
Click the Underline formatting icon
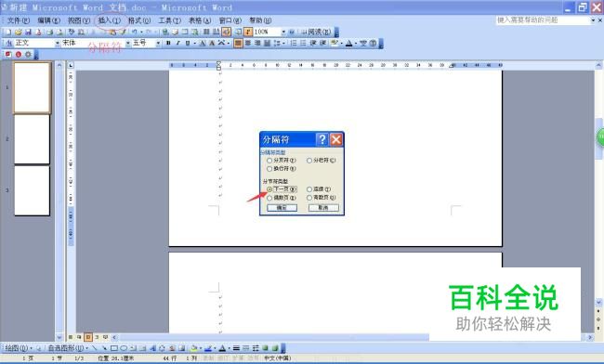click(188, 43)
